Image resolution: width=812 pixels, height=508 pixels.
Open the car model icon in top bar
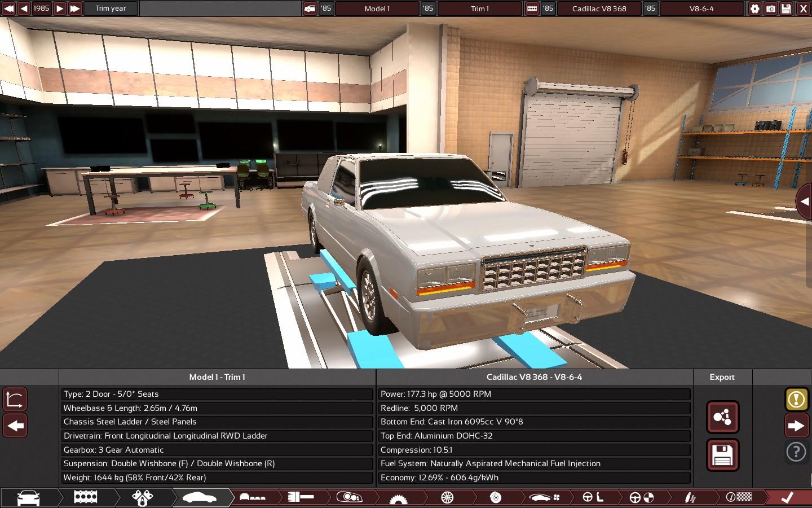pyautogui.click(x=310, y=8)
